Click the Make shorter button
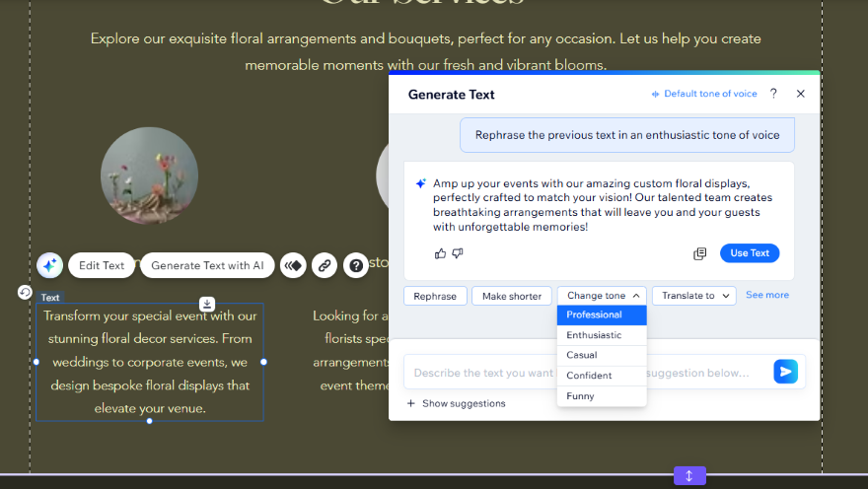 tap(511, 296)
